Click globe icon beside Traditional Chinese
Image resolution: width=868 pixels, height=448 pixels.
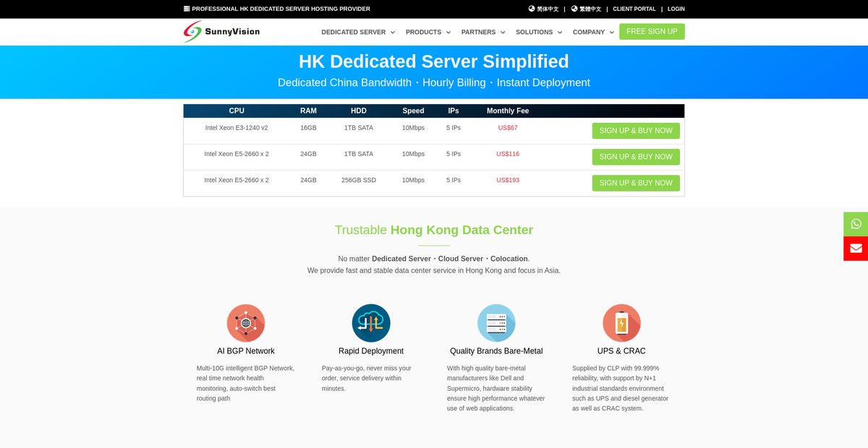click(574, 9)
